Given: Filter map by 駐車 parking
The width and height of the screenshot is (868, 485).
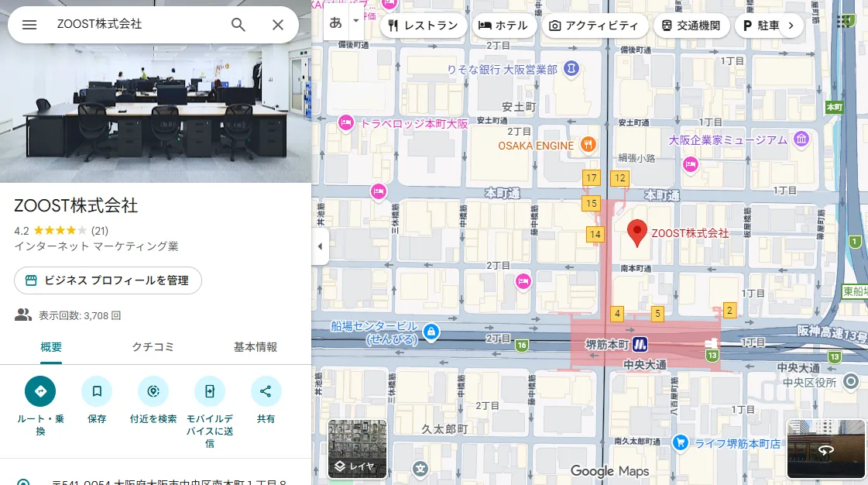Looking at the screenshot, I should tap(760, 26).
